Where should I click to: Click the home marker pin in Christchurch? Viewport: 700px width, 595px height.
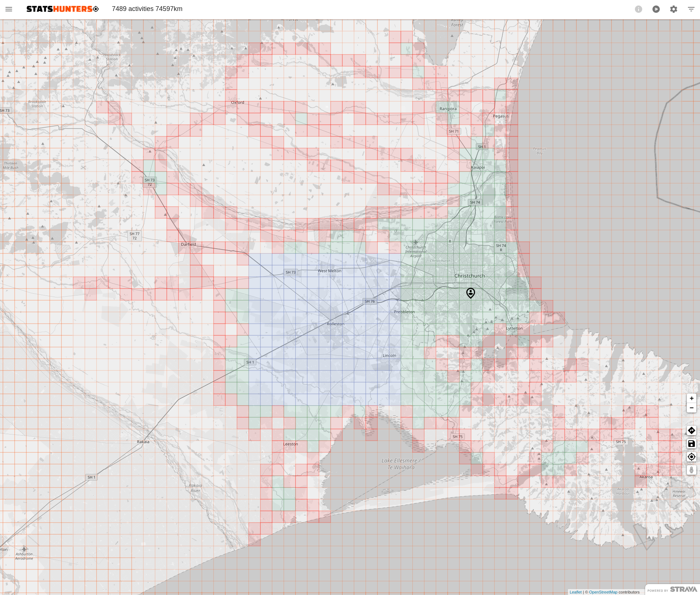click(x=470, y=293)
